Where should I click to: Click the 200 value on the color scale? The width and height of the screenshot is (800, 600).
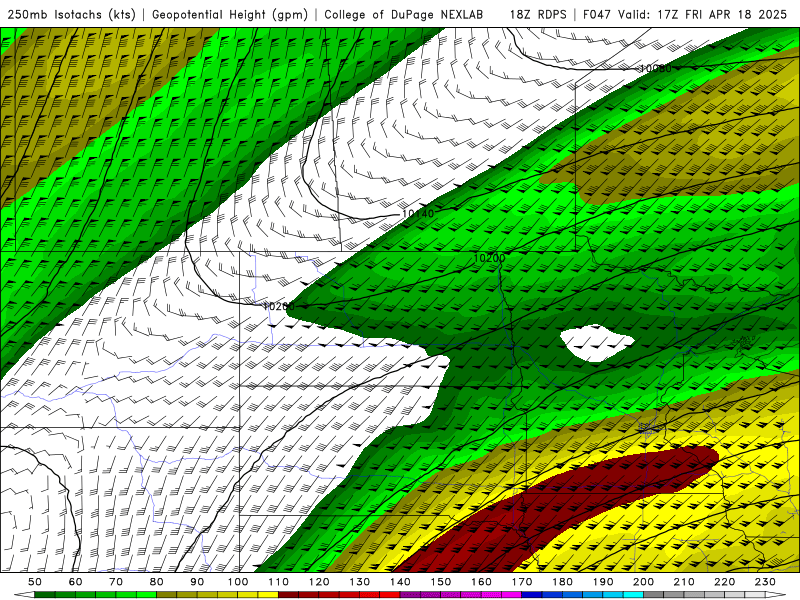[x=643, y=582]
